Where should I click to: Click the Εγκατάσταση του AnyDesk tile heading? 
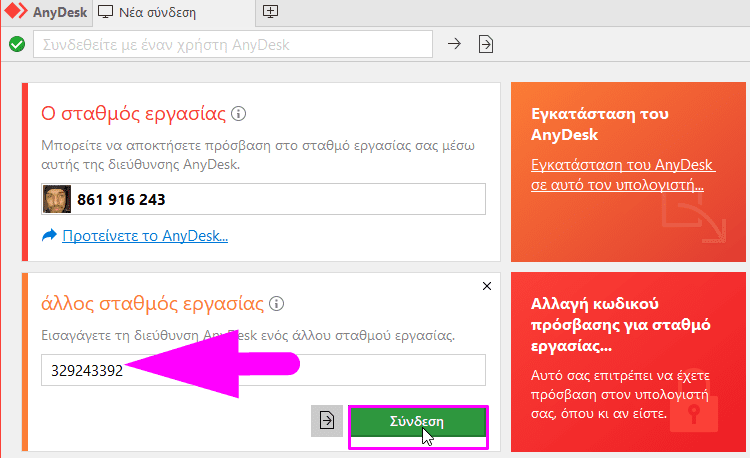click(599, 124)
